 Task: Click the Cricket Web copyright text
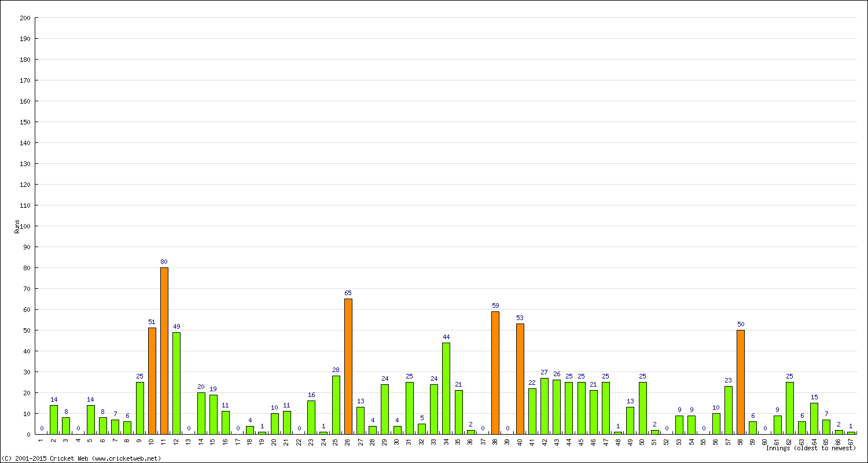coord(81,458)
